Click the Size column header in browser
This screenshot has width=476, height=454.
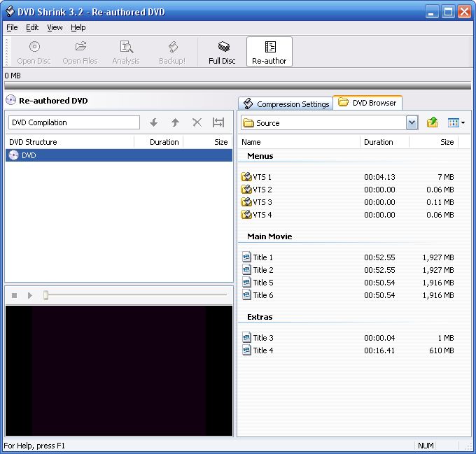(434, 142)
